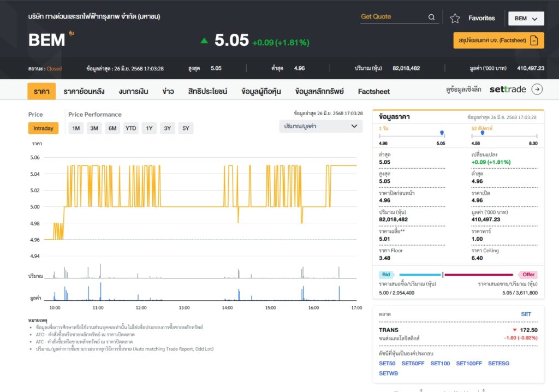Click the green up-triangle price indicator

pos(204,40)
